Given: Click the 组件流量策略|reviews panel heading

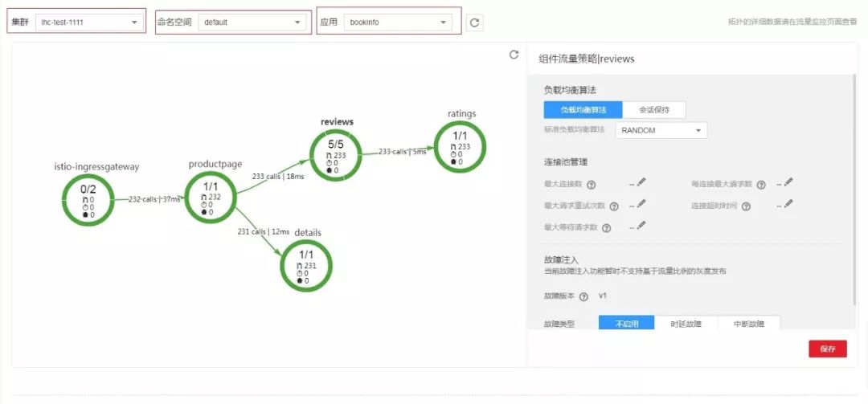Looking at the screenshot, I should (586, 59).
